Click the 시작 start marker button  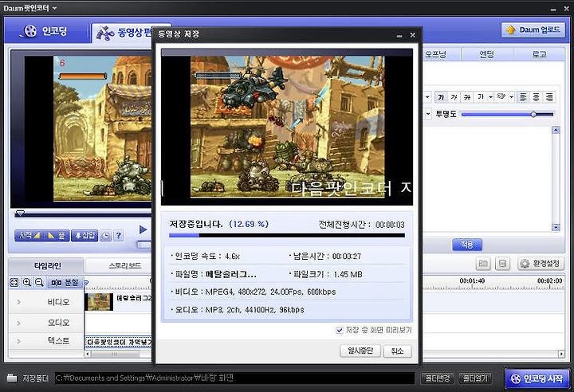[x=29, y=235]
